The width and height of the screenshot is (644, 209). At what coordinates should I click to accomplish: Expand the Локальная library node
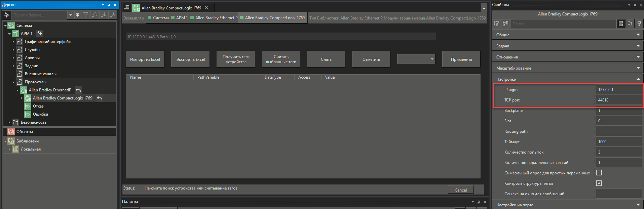point(9,149)
